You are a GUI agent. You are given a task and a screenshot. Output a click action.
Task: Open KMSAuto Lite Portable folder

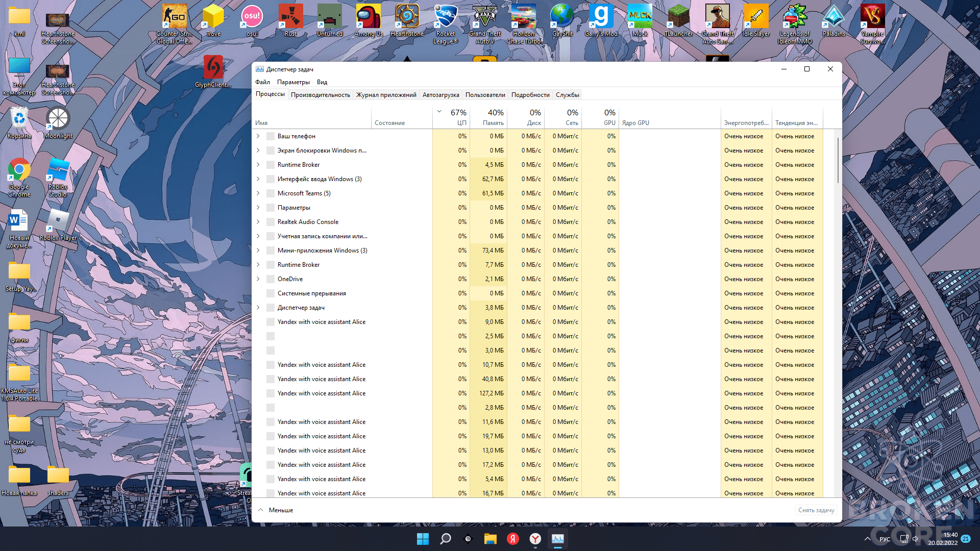click(x=19, y=382)
